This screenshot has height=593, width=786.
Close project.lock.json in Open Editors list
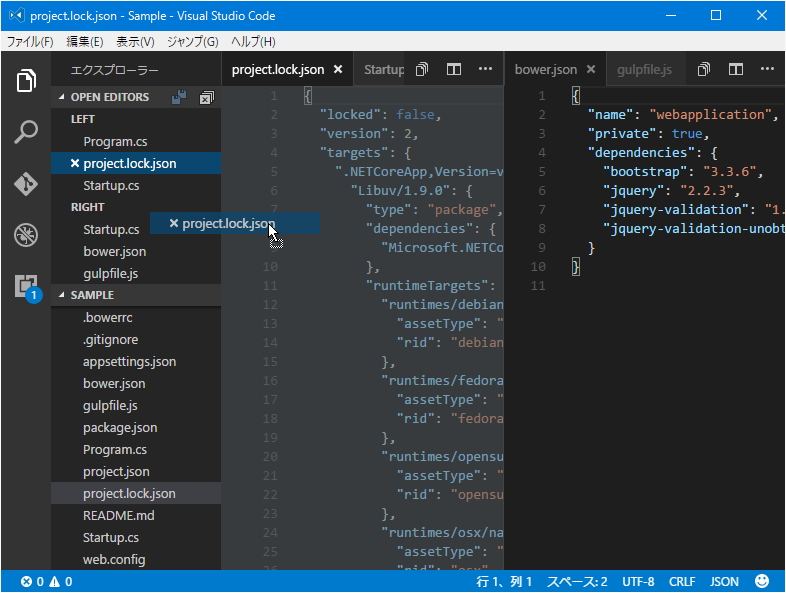click(75, 163)
